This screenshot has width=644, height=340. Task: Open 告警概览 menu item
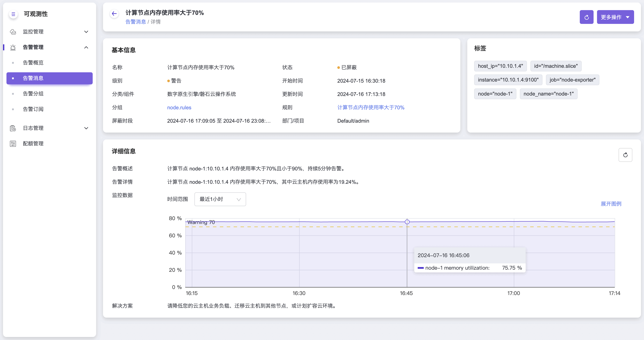click(33, 63)
